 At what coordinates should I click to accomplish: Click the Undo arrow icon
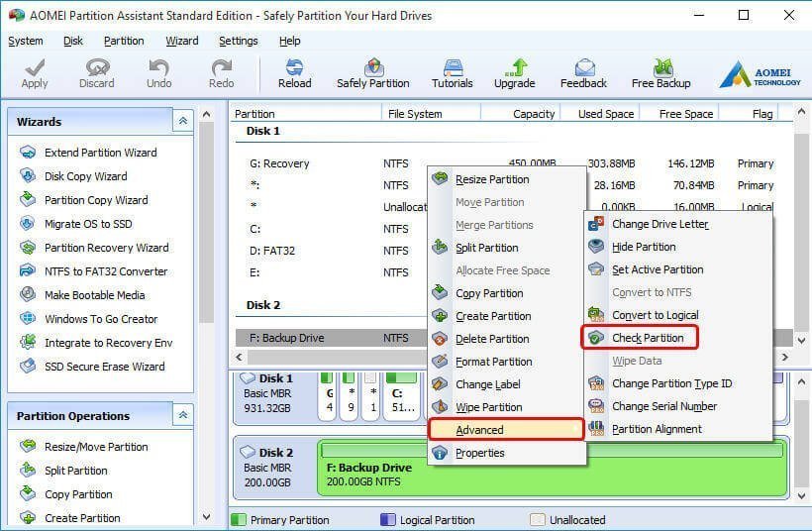158,73
